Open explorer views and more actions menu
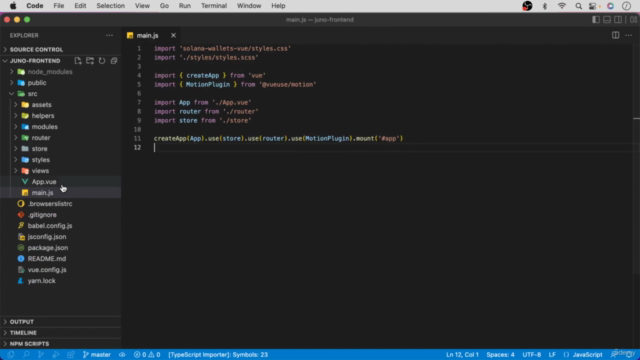This screenshot has width=640, height=360. (109, 36)
